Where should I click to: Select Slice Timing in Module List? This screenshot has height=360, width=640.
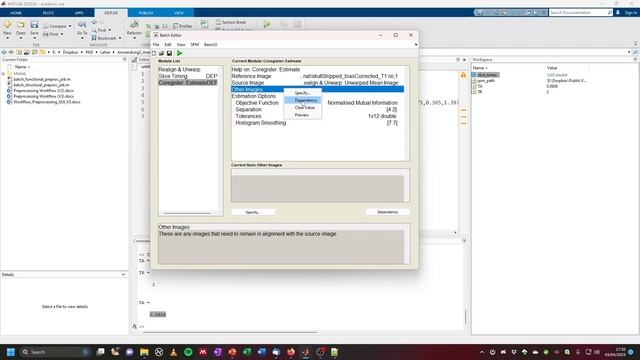pyautogui.click(x=188, y=76)
